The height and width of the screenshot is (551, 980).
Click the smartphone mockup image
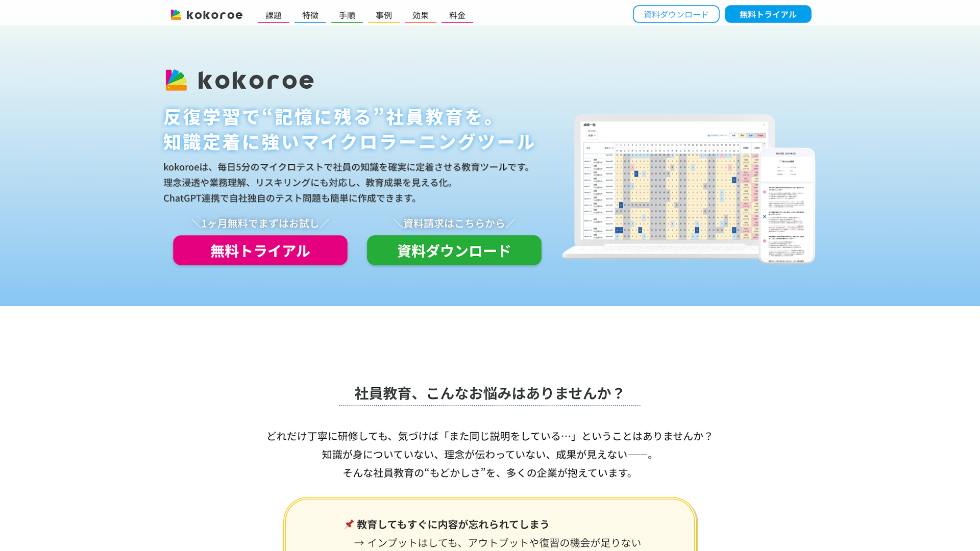(787, 206)
